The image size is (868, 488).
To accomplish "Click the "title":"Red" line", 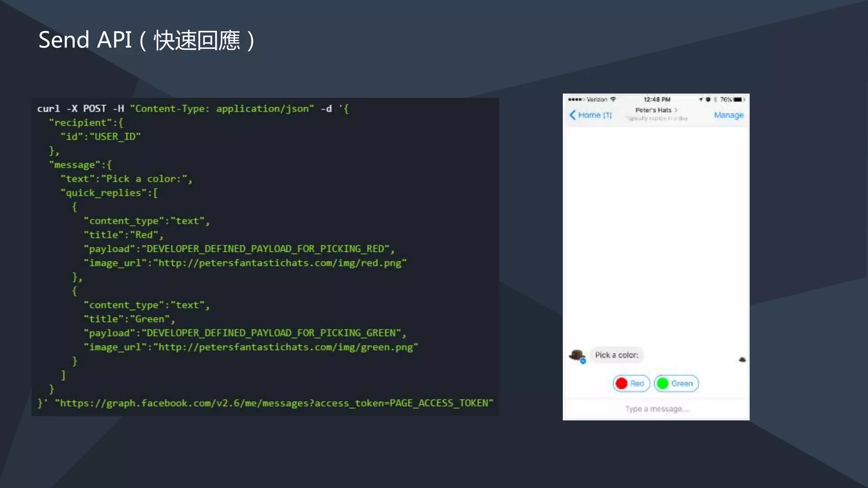I will [123, 235].
